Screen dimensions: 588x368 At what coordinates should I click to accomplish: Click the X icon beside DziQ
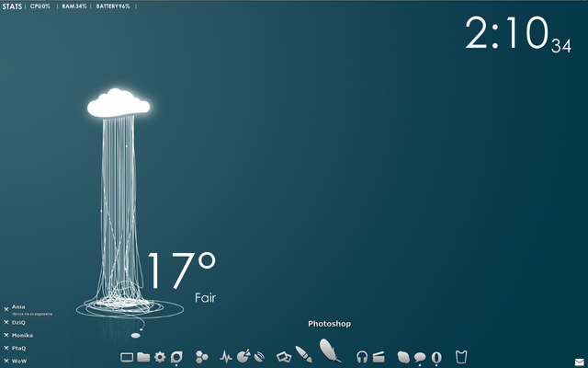click(x=6, y=322)
